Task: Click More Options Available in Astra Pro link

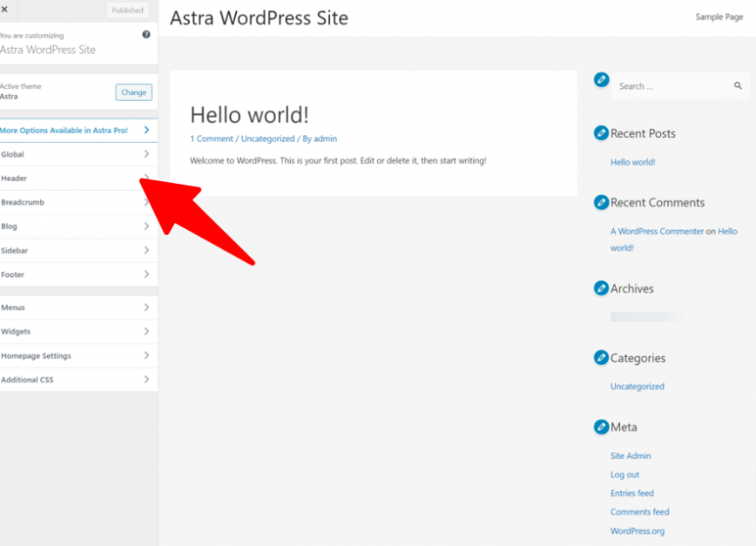Action: pyautogui.click(x=64, y=130)
